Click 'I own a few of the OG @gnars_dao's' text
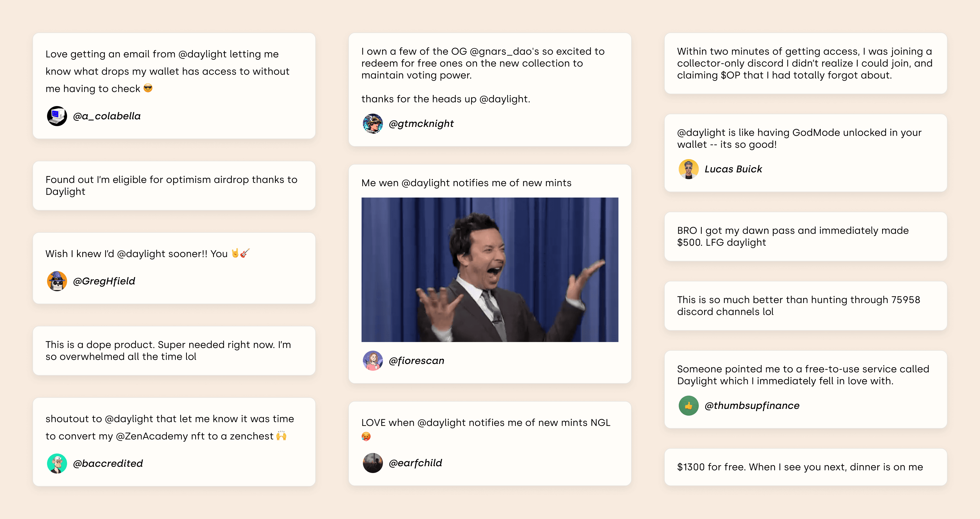Image resolution: width=980 pixels, height=519 pixels. [x=483, y=63]
